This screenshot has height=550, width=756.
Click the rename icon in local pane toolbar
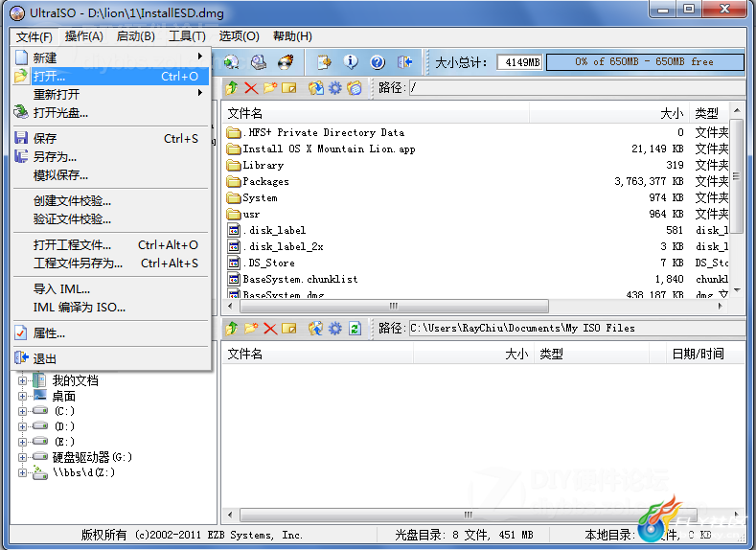(x=289, y=329)
